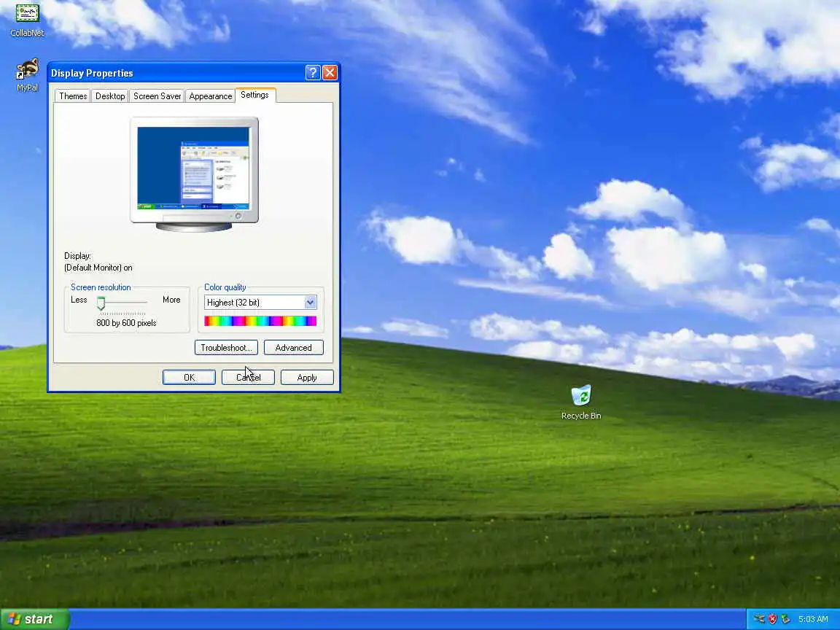Image resolution: width=840 pixels, height=630 pixels.
Task: Click the 'More' resolution label
Action: point(171,300)
